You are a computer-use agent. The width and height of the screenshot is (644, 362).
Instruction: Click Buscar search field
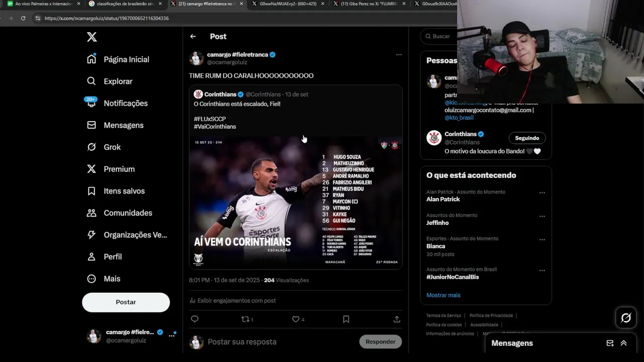439,36
